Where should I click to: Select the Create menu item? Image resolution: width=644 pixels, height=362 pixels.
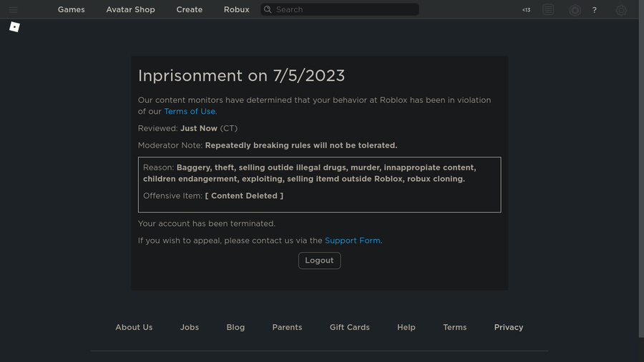190,10
